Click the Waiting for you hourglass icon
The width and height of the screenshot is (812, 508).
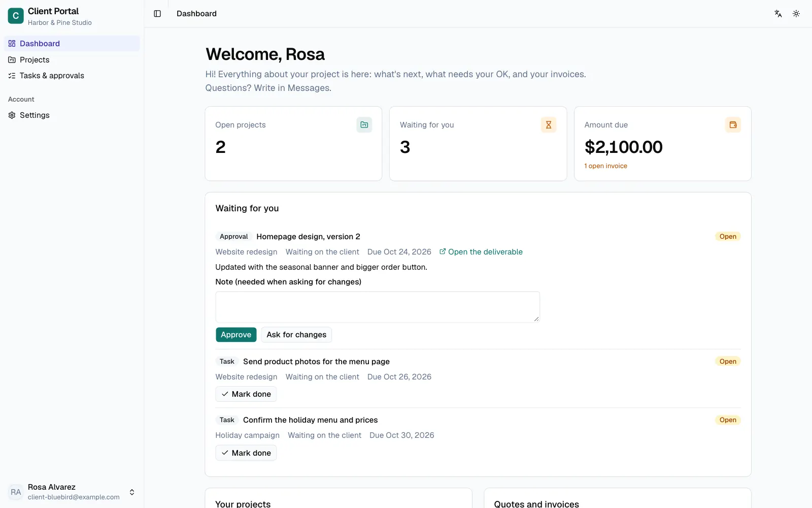click(549, 125)
